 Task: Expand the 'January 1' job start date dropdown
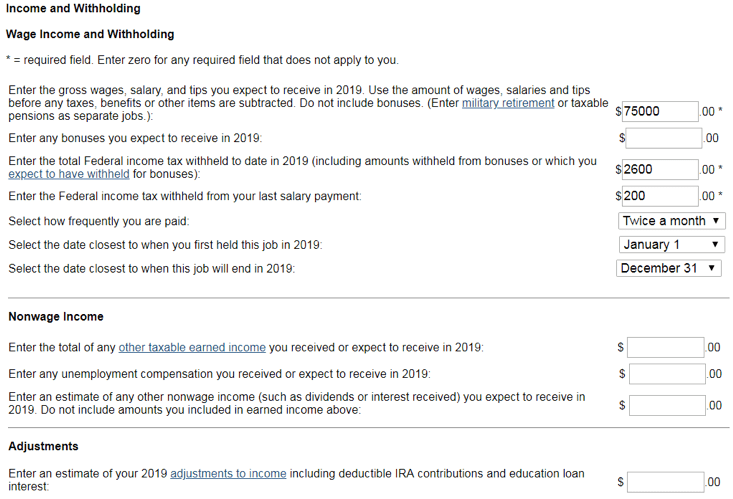coord(672,245)
